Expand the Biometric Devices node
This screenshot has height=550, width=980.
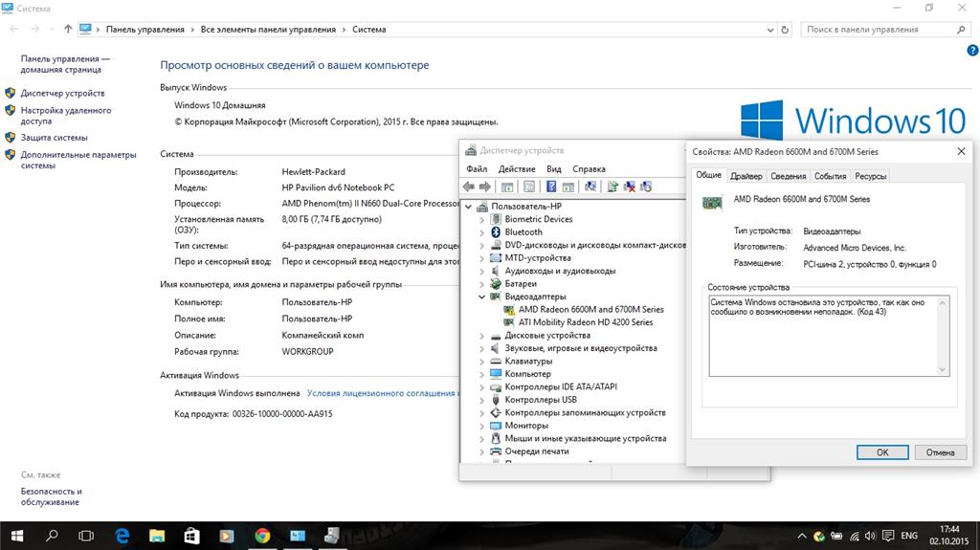(x=481, y=219)
